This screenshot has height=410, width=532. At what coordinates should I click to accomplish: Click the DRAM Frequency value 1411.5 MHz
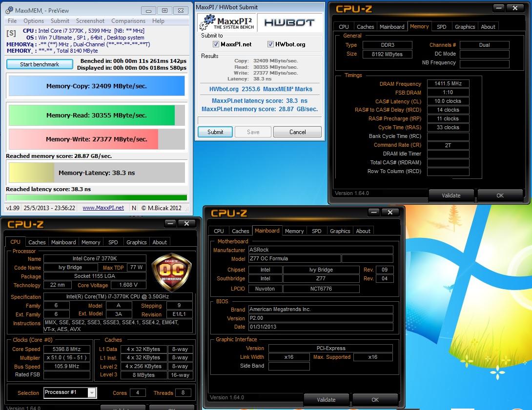[x=448, y=83]
